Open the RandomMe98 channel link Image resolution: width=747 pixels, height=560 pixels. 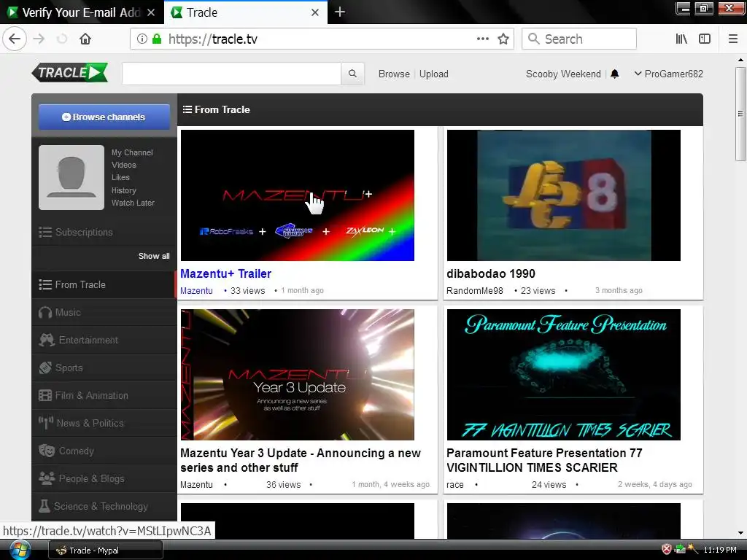coord(474,290)
